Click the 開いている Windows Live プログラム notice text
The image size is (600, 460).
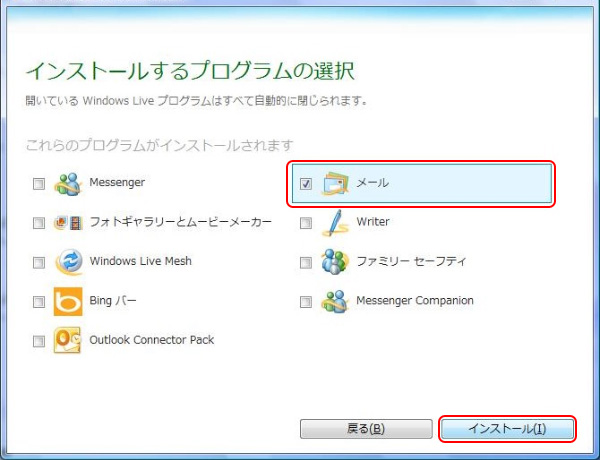coord(197,101)
